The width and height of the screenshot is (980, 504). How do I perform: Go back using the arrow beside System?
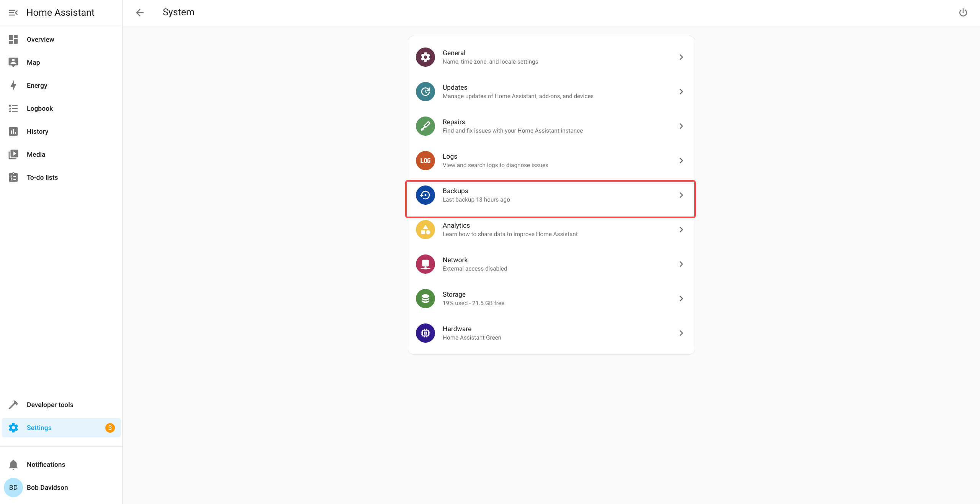pos(140,13)
